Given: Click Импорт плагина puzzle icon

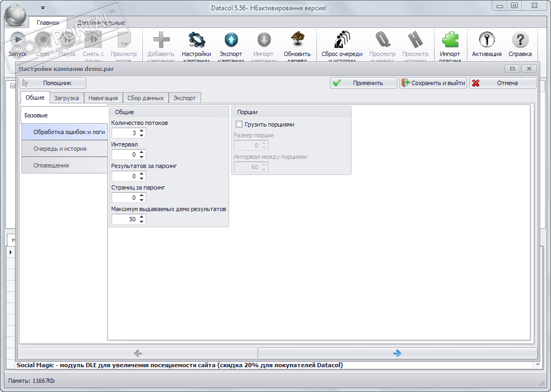Looking at the screenshot, I should 450,39.
